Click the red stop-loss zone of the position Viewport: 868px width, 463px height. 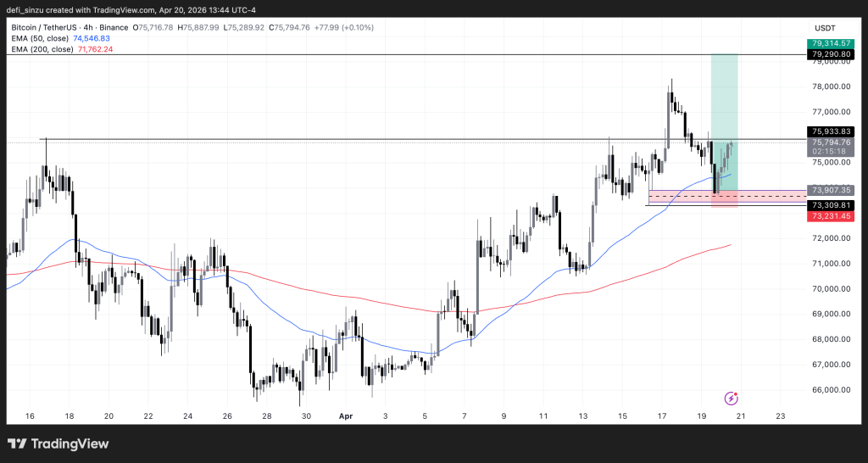(724, 200)
